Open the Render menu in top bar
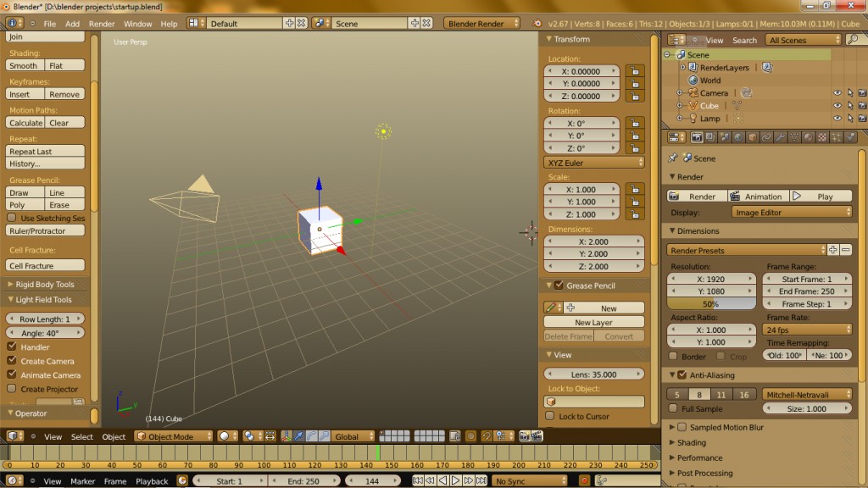 click(102, 24)
